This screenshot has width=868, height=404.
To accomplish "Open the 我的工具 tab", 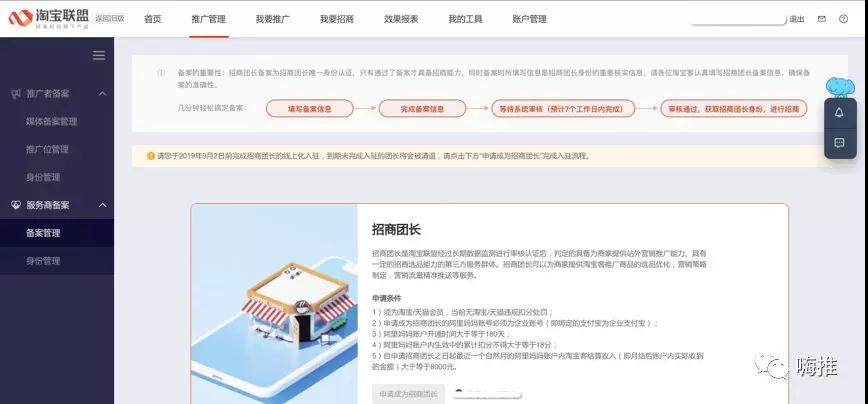I will 465,19.
